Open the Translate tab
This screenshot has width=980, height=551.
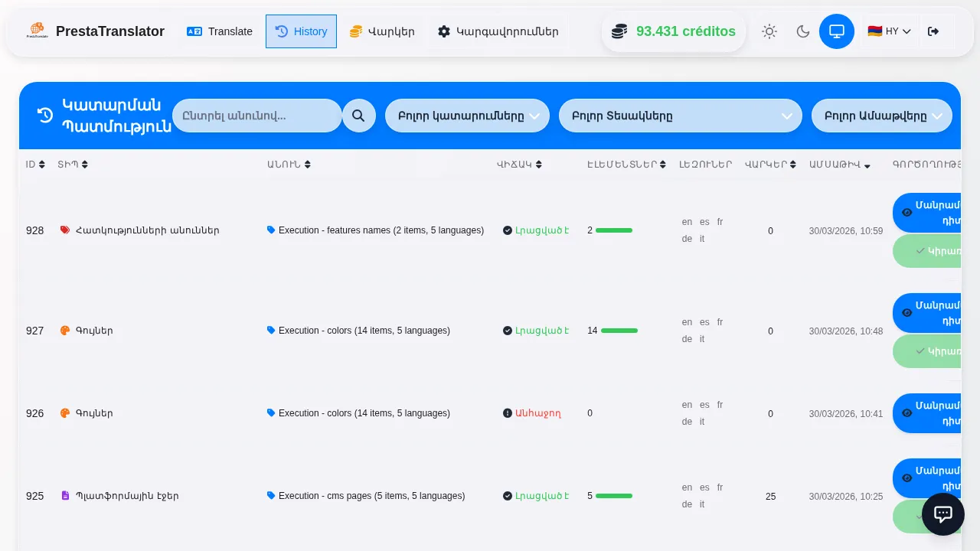click(x=220, y=31)
